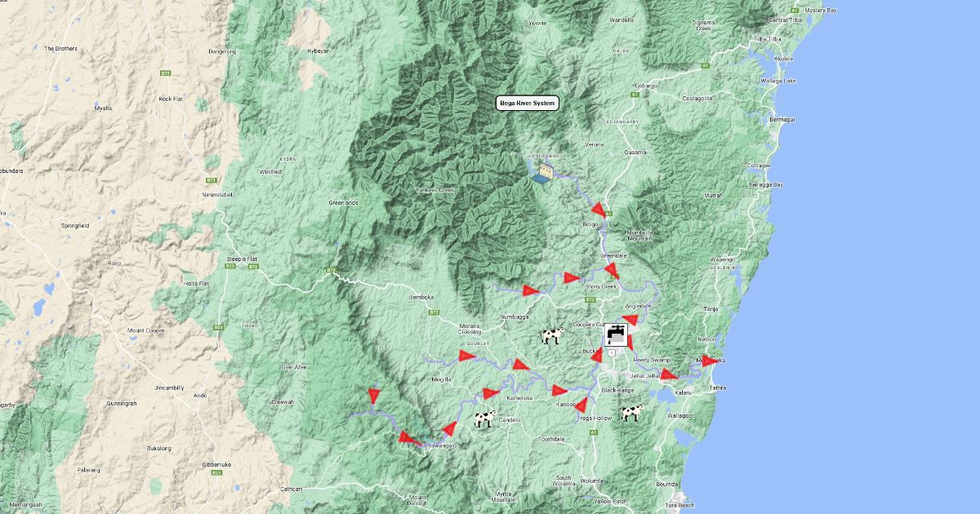Click the red arrow at Mogareeka river mouth
Screen dimensions: 980x514
[709, 361]
